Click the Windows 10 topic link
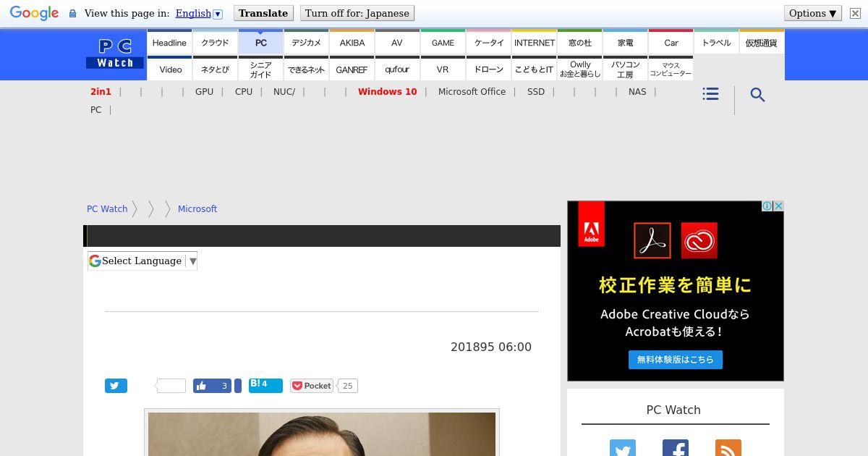 coord(387,92)
